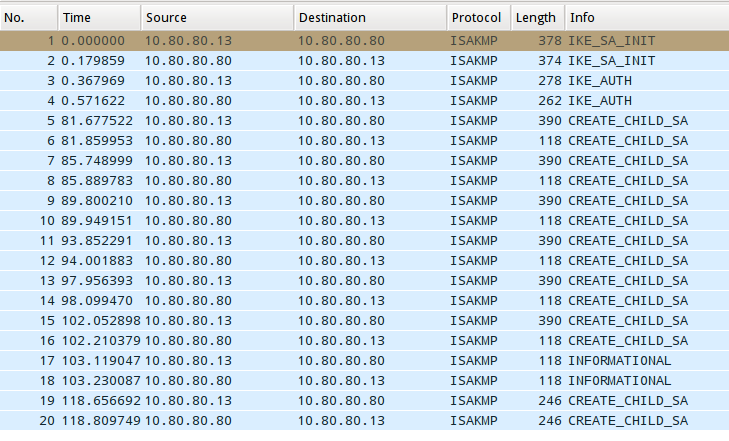Click CREATE_CHILD_SA info in packet 5
Screen dimensions: 729x441
(628, 121)
